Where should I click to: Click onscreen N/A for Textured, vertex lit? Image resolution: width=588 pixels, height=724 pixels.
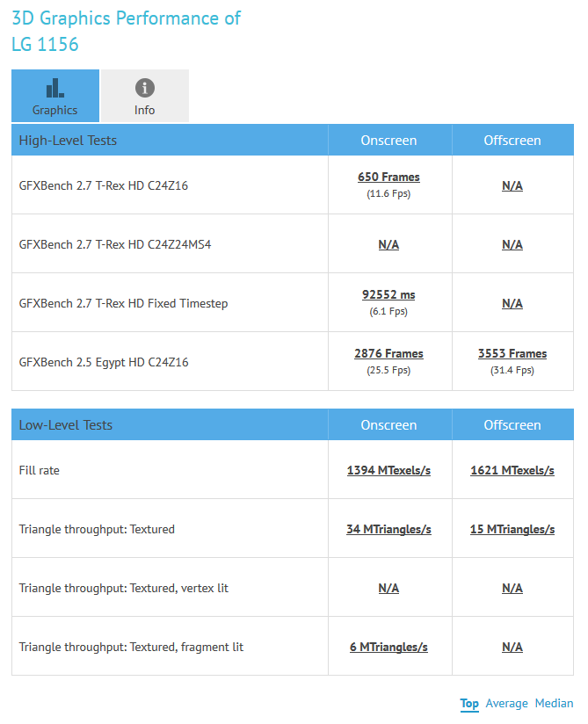tap(388, 588)
